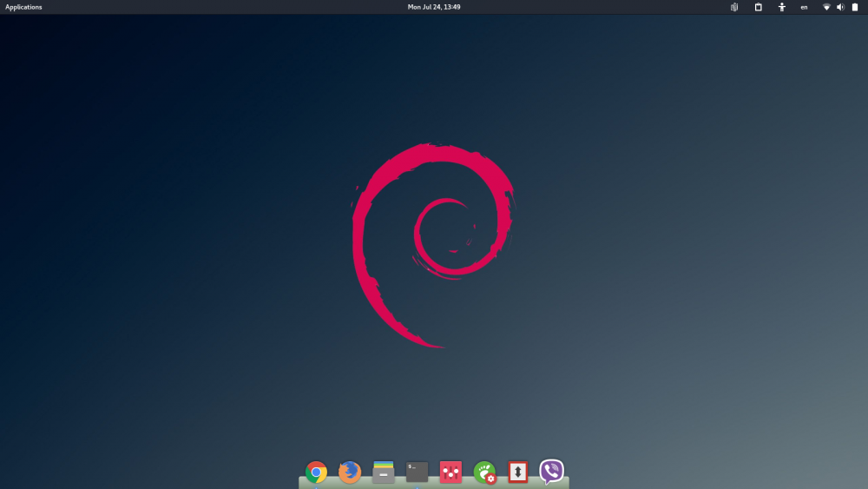Open the Applications menu
Viewport: 868px width, 489px height.
(x=23, y=7)
